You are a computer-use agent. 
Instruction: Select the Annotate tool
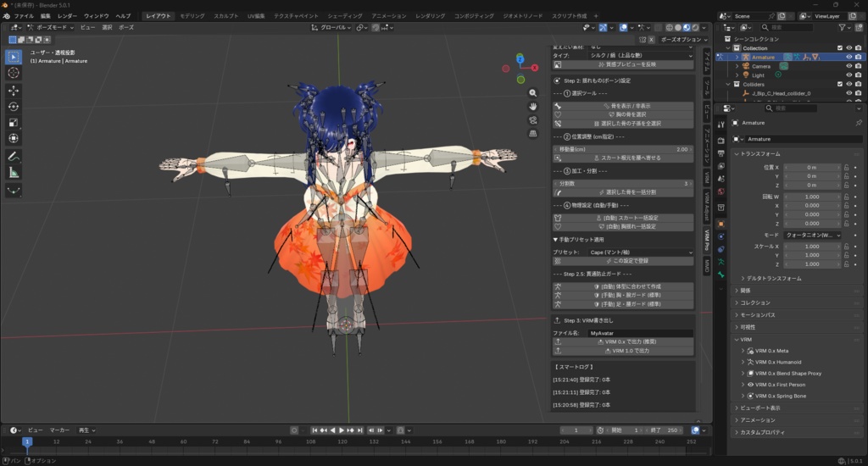point(14,157)
